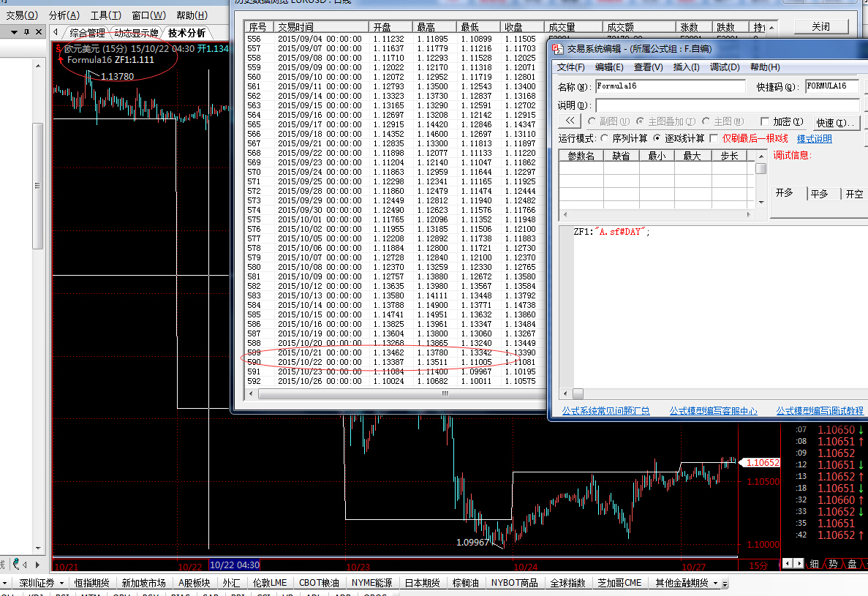This screenshot has height=596, width=868.
Task: Switch to the 平多 tab
Action: [x=819, y=194]
